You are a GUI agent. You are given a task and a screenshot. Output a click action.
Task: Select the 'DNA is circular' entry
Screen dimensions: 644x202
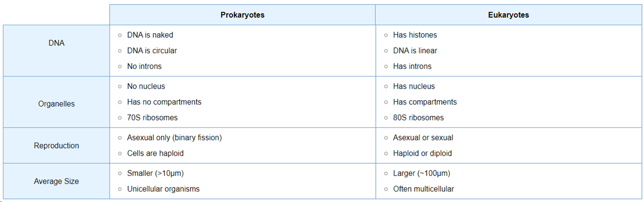tap(152, 51)
